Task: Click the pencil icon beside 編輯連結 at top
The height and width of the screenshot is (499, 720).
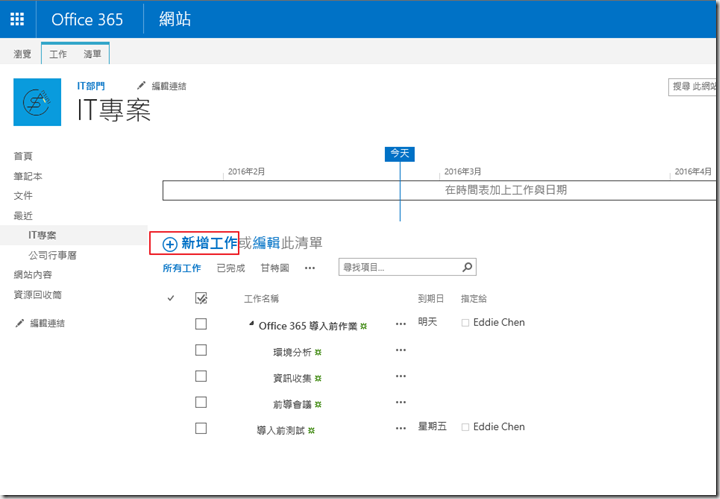Action: pyautogui.click(x=141, y=86)
